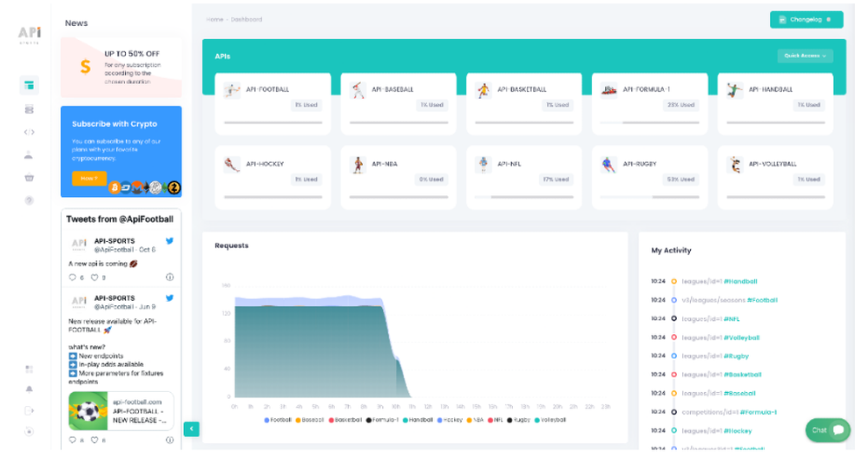Image resolution: width=868 pixels, height=471 pixels.
Task: Open the #Handball activity link
Action: 740,282
